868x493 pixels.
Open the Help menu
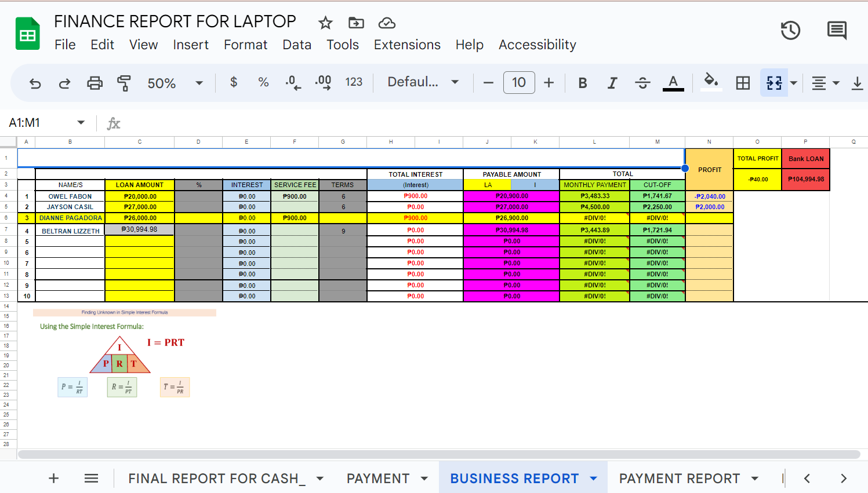(470, 45)
